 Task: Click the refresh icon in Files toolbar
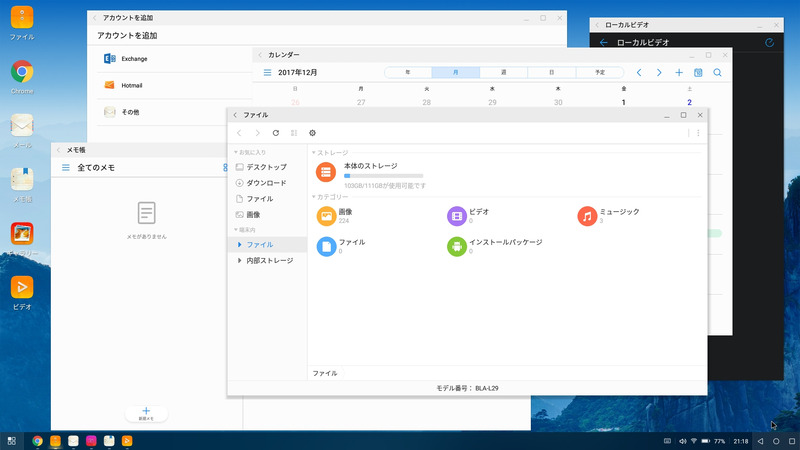276,133
